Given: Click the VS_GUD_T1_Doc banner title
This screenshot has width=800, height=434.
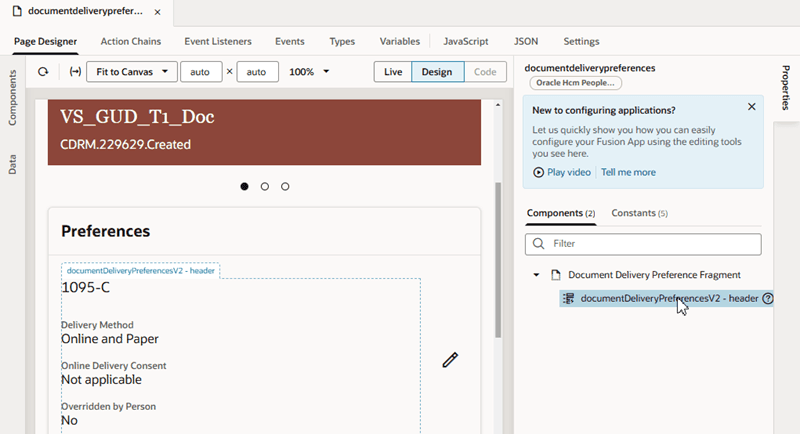Looking at the screenshot, I should pos(137,117).
